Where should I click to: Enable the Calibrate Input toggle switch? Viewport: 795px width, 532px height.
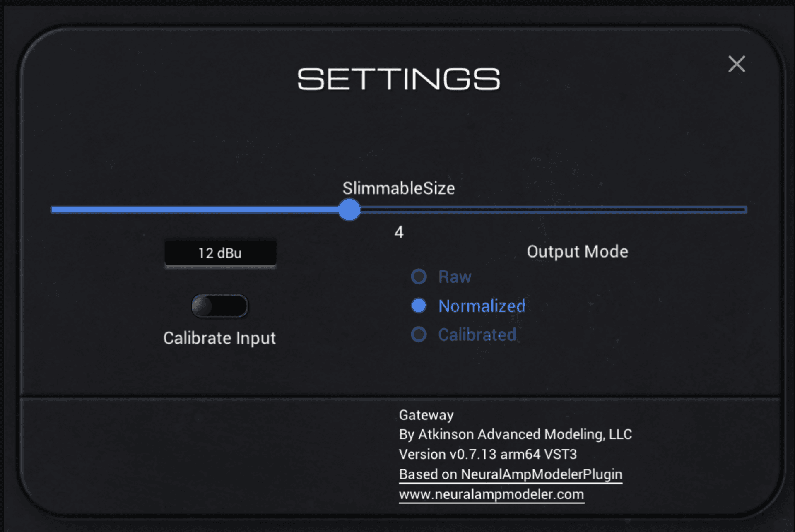tap(220, 305)
